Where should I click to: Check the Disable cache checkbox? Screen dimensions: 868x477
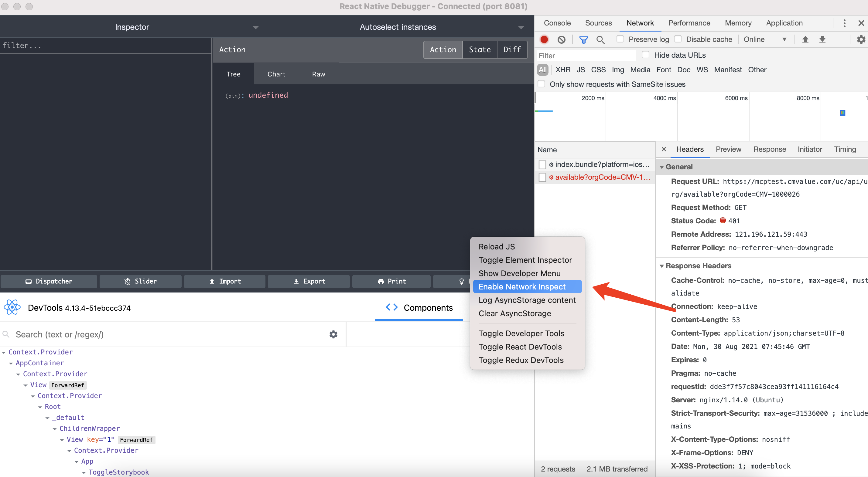[x=678, y=39]
